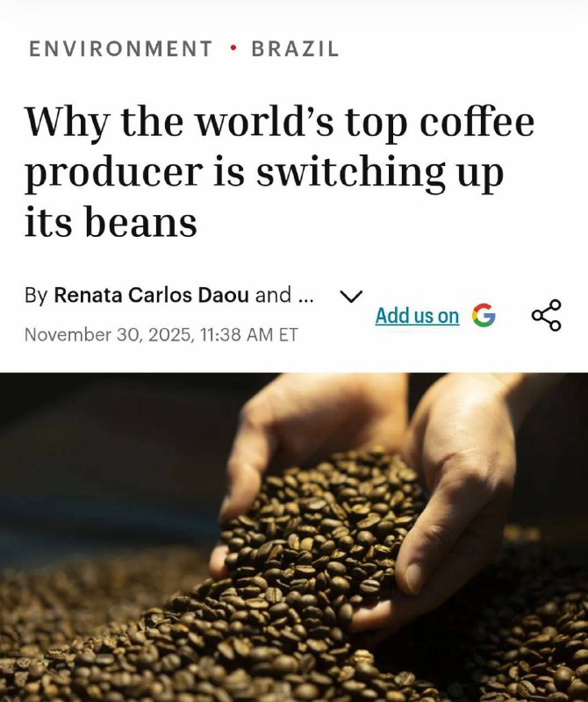The width and height of the screenshot is (588, 702).
Task: Open the share icon for this article
Action: tap(546, 315)
